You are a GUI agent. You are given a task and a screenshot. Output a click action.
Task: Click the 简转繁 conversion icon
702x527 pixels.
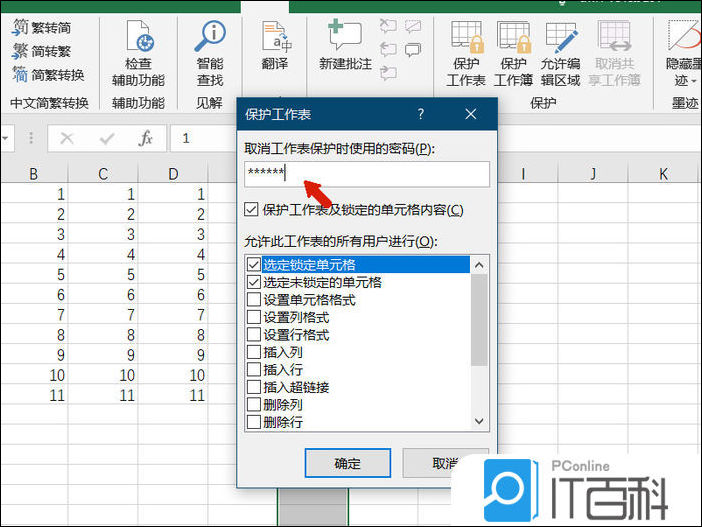pos(20,51)
